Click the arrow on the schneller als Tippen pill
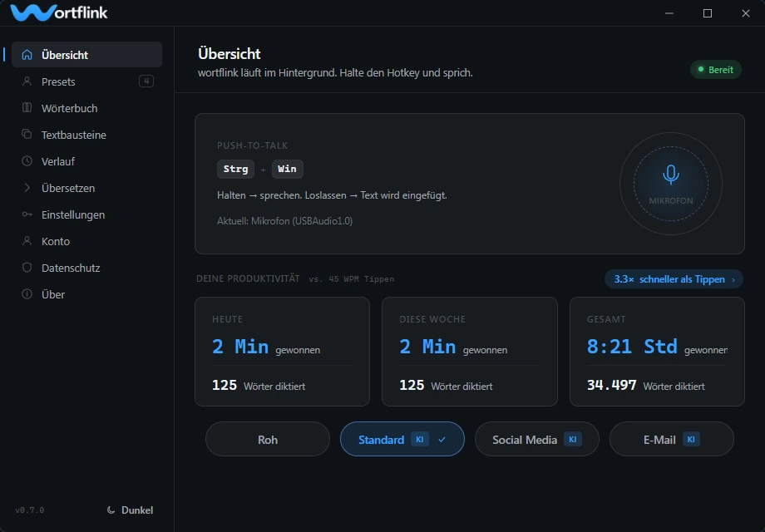The width and height of the screenshot is (765, 532). pos(733,279)
